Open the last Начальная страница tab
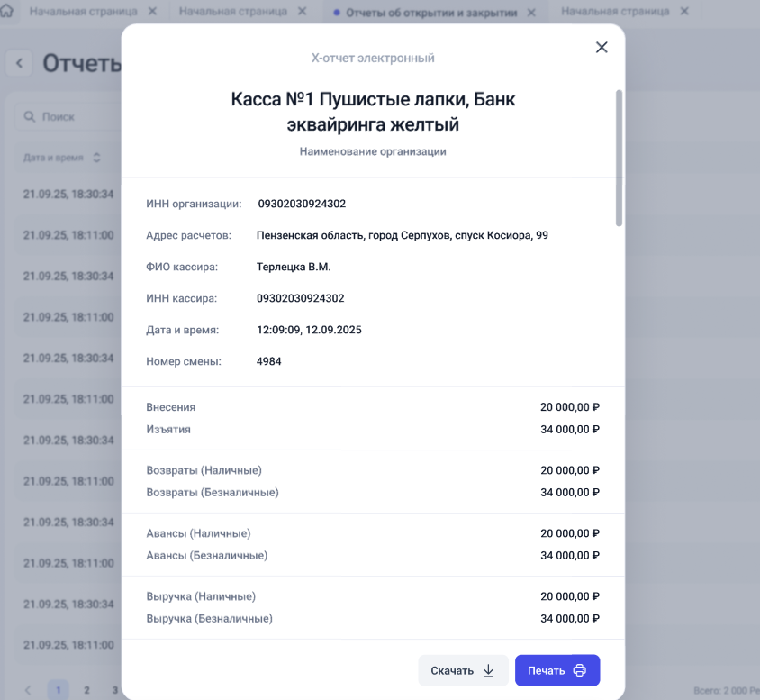The height and width of the screenshot is (700, 760). 615,11
